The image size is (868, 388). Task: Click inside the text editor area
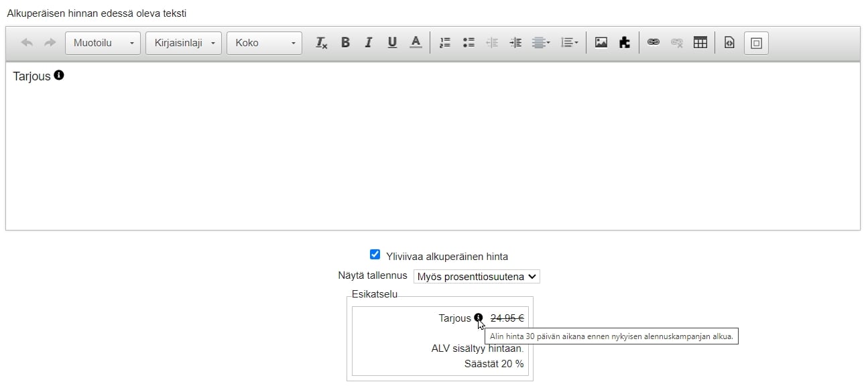[x=433, y=146]
